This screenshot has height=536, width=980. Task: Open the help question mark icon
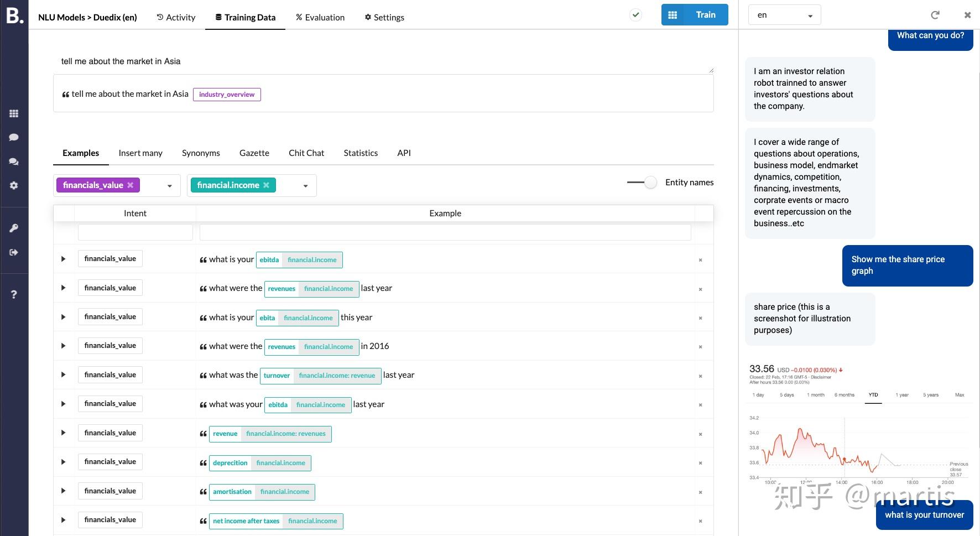tap(14, 294)
